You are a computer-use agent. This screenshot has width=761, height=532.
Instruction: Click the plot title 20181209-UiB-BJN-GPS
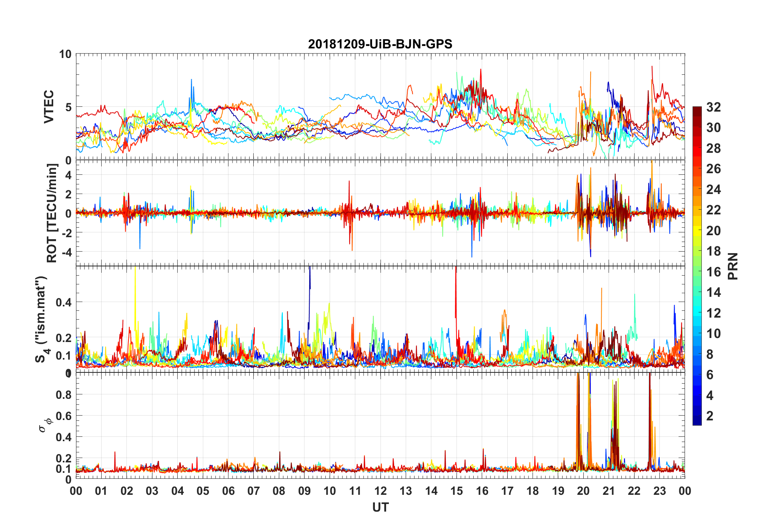coord(380,44)
